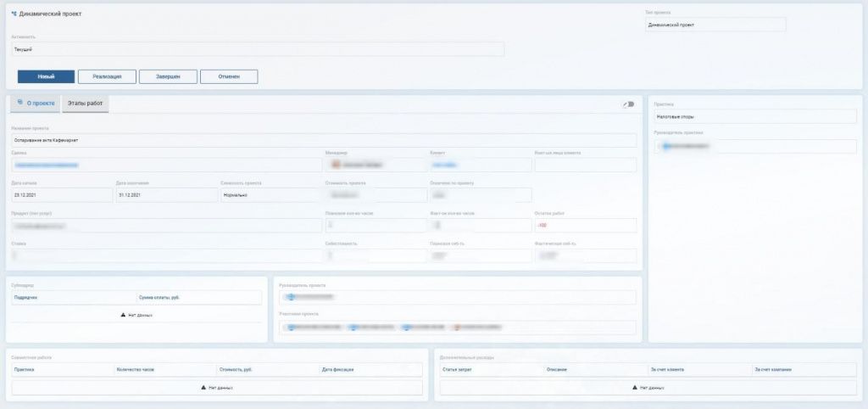Click the project icon beside 'Динамический проект' title
868x409 pixels.
coord(14,14)
